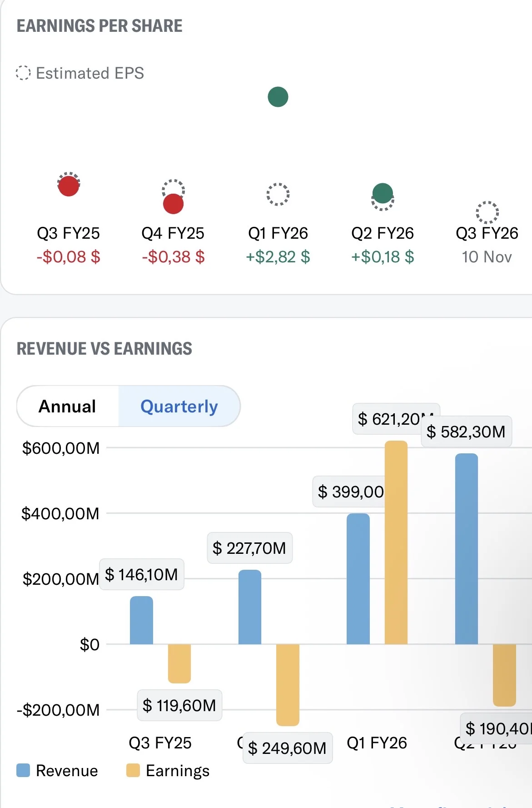Switch to the Annual tab
The image size is (532, 808).
pyautogui.click(x=68, y=406)
